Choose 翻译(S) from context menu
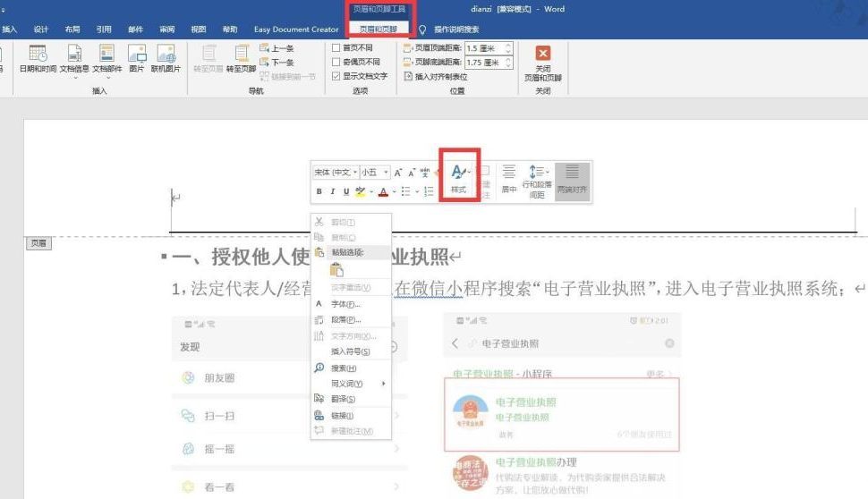This screenshot has width=868, height=499. point(351,399)
